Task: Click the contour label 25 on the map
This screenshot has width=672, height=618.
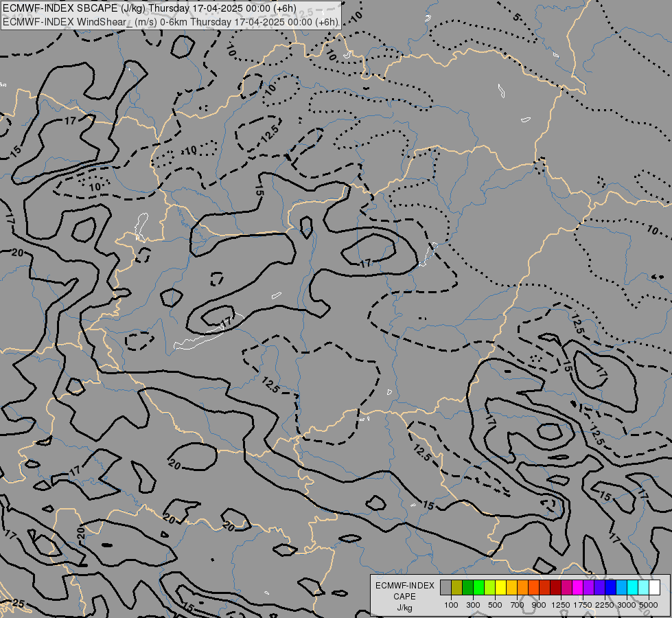Action: [x=18, y=604]
